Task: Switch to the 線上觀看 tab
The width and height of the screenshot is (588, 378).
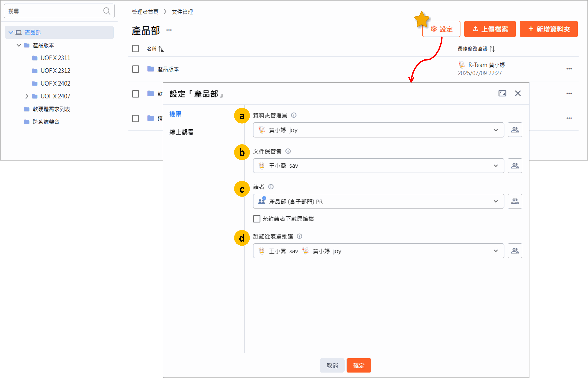Action: [x=181, y=132]
